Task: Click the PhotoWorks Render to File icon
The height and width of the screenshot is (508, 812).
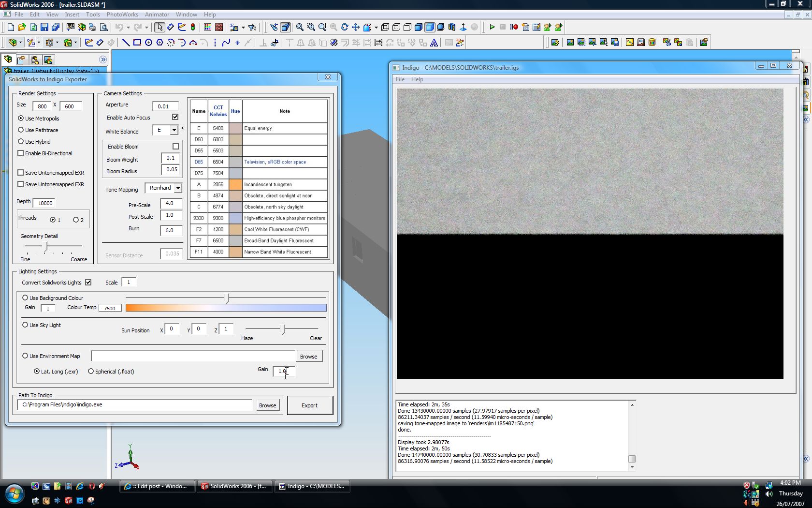Action: point(615,43)
